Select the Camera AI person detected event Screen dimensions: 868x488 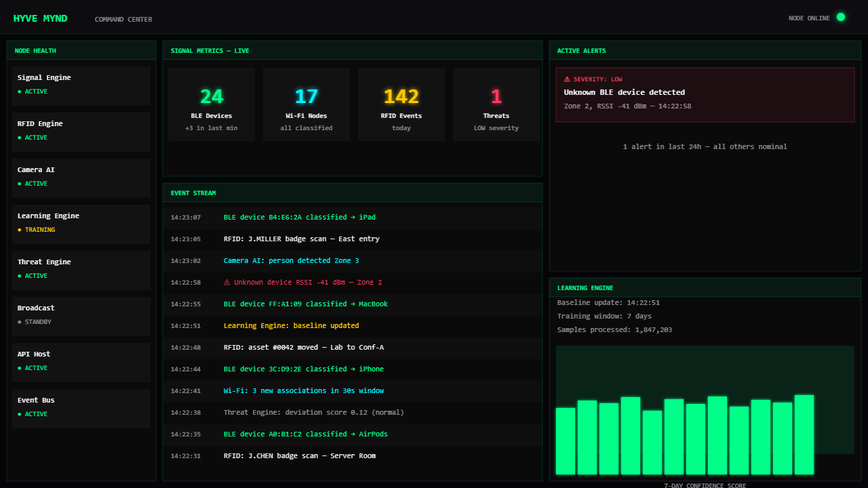coord(353,261)
